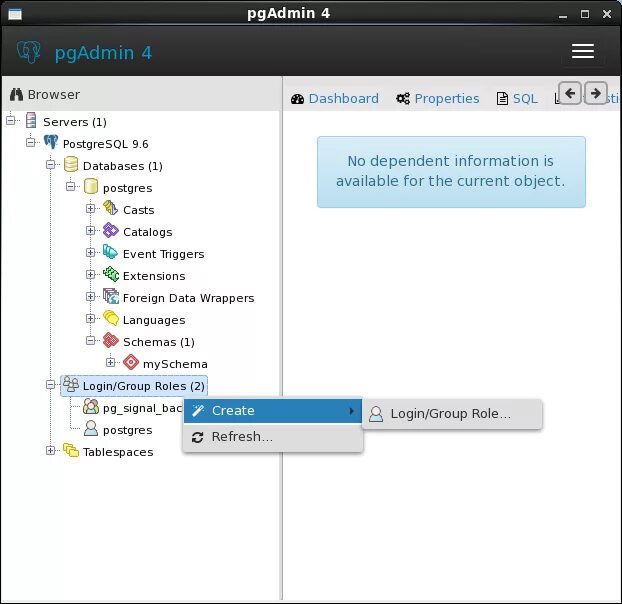622x604 pixels.
Task: Collapse the Databases node
Action: [x=50, y=164]
